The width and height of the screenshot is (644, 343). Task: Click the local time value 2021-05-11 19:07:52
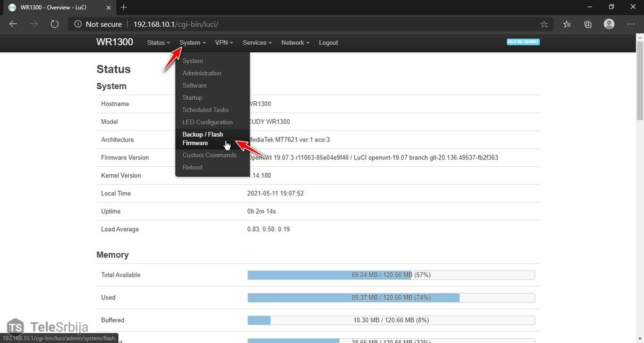click(275, 193)
